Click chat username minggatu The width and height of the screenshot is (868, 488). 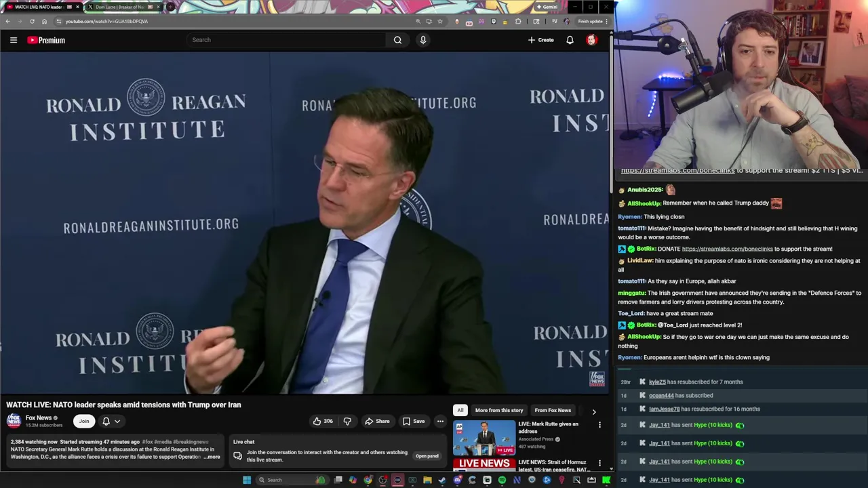click(x=631, y=293)
